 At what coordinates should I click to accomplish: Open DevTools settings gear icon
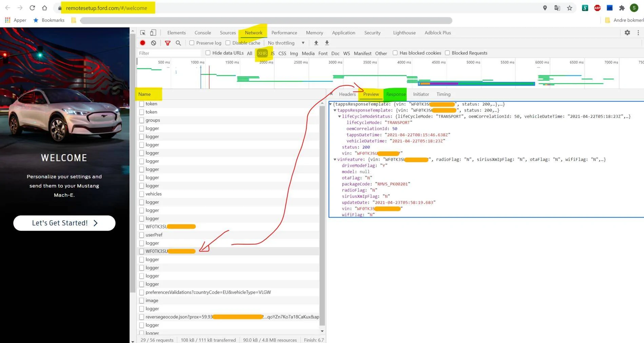coord(627,33)
